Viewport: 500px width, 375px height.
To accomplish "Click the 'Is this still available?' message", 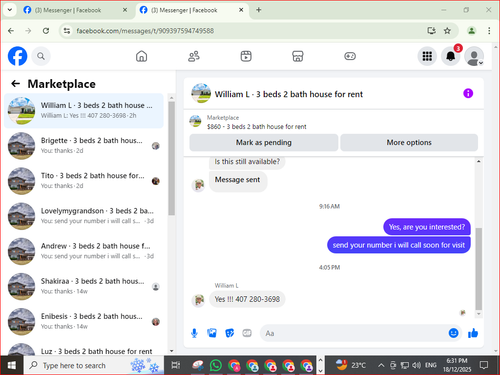I will coord(247,162).
